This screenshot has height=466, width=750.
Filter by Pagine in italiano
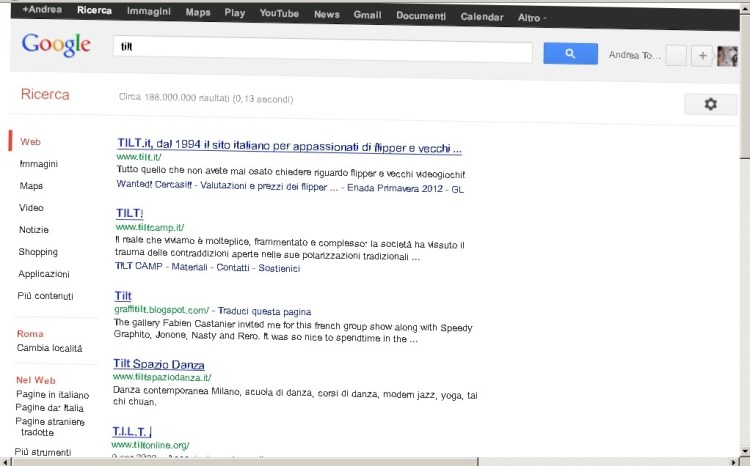[x=52, y=395]
